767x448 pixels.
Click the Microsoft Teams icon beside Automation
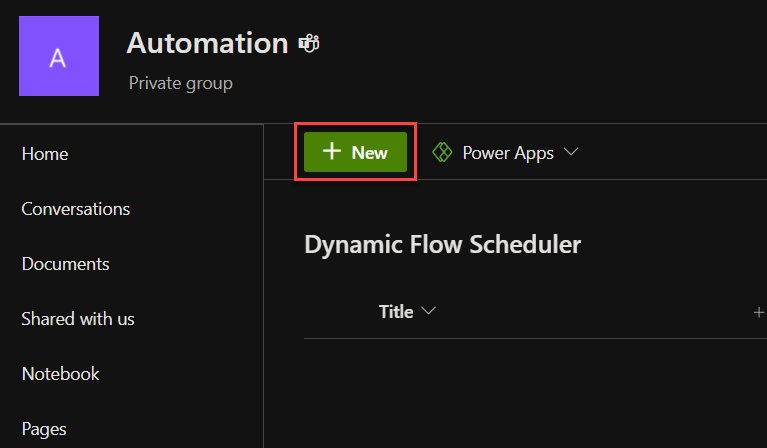click(x=309, y=44)
